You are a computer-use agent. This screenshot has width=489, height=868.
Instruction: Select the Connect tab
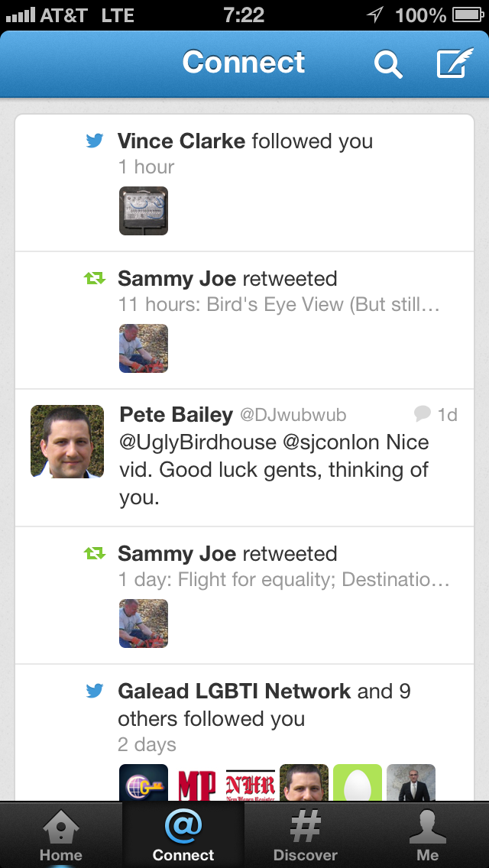click(x=183, y=835)
